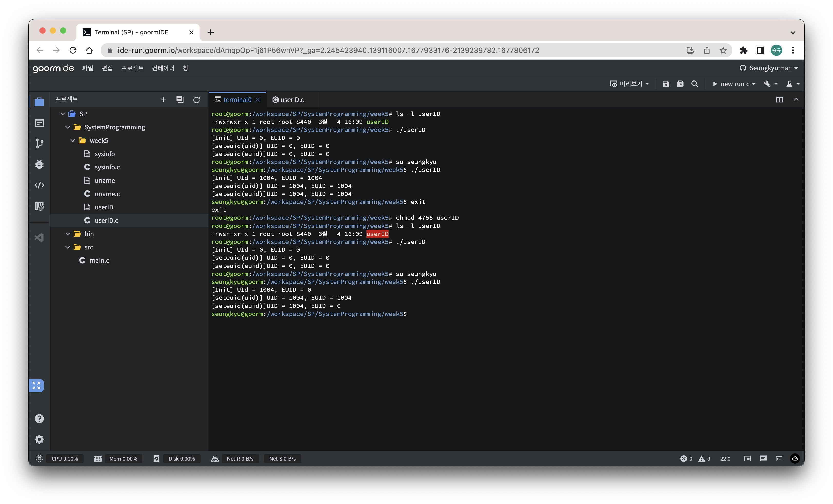Click the 미리보기 preview button
The width and height of the screenshot is (833, 504).
[x=629, y=84]
